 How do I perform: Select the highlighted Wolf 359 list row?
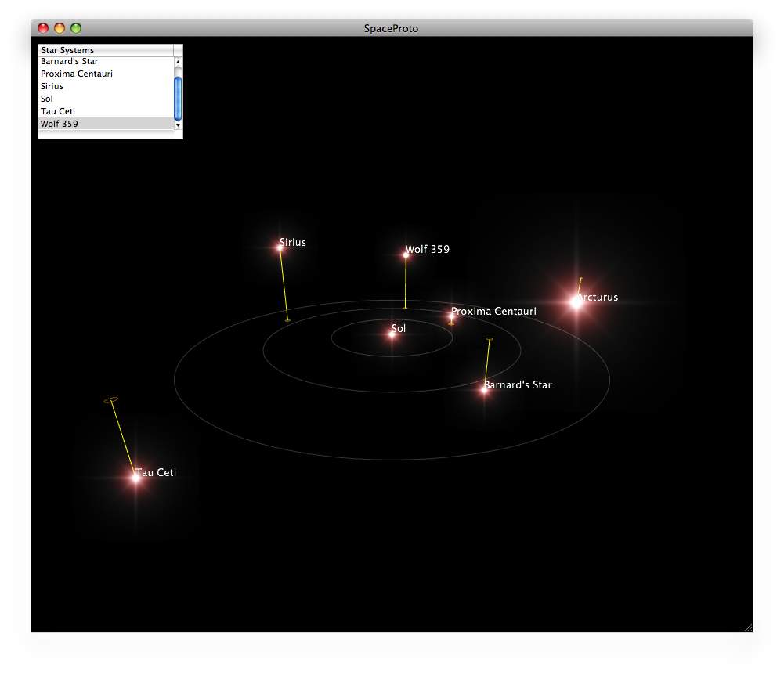tap(106, 124)
